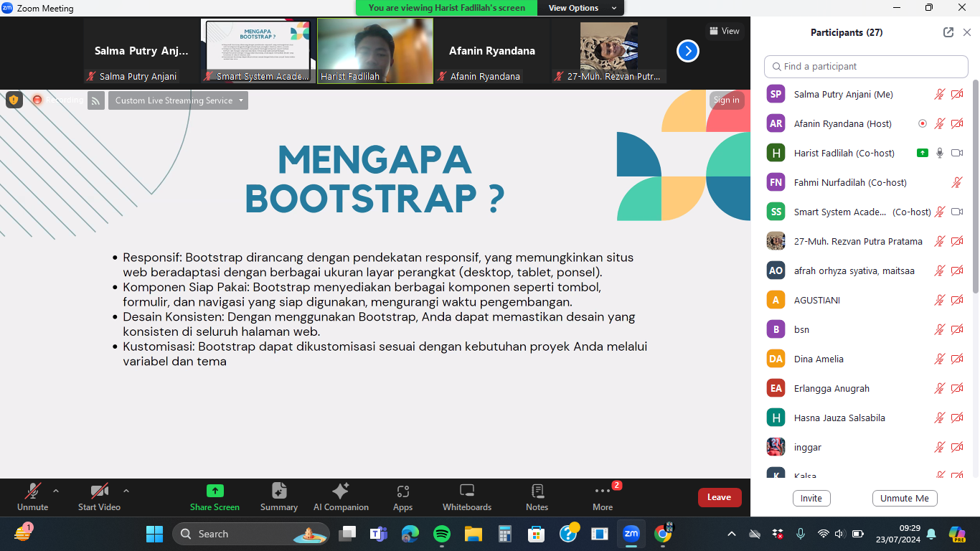Select Harist Fadlilah's video thumbnail

(x=375, y=51)
